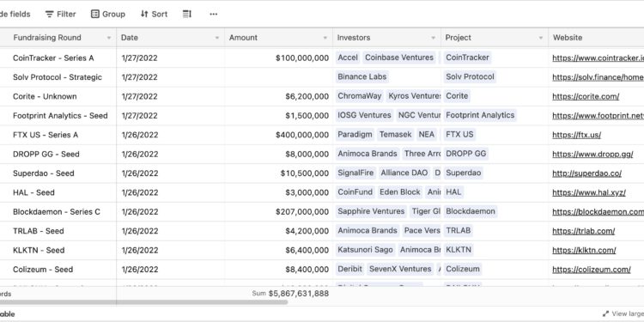
Task: Select the HAL project tag
Action: [x=454, y=192]
